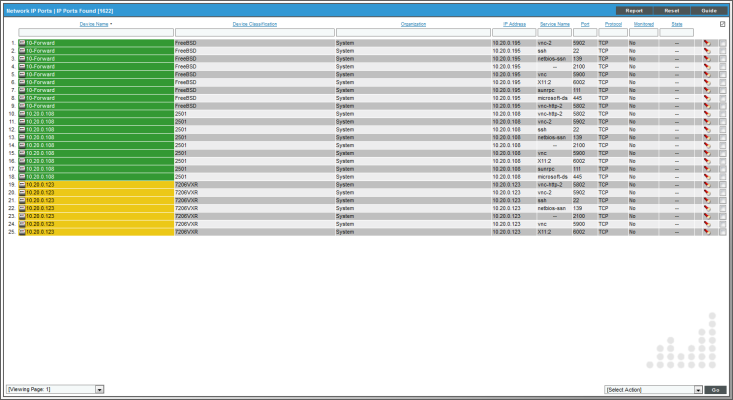Viewport: 733px width, 400px height.
Task: Open port tools icon for row 11
Action: [x=707, y=121]
